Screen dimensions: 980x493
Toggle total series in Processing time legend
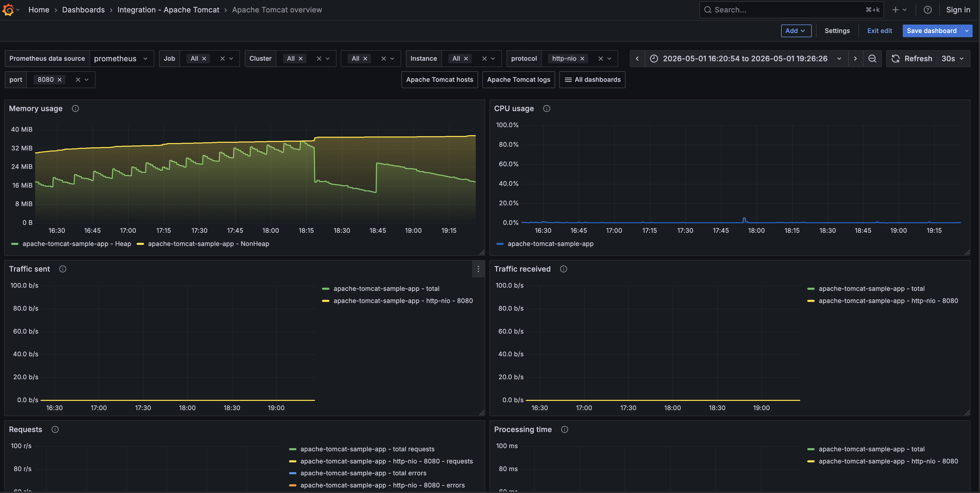872,449
